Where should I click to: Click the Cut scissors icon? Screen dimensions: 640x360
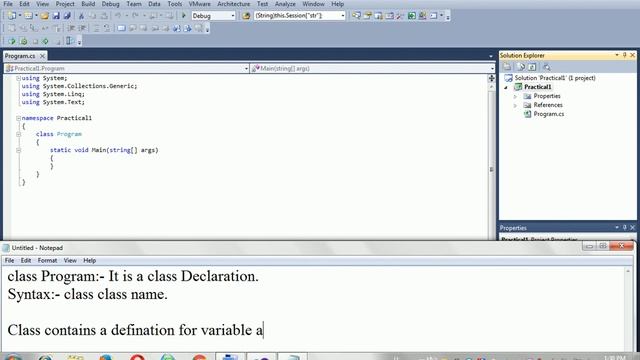(x=81, y=16)
